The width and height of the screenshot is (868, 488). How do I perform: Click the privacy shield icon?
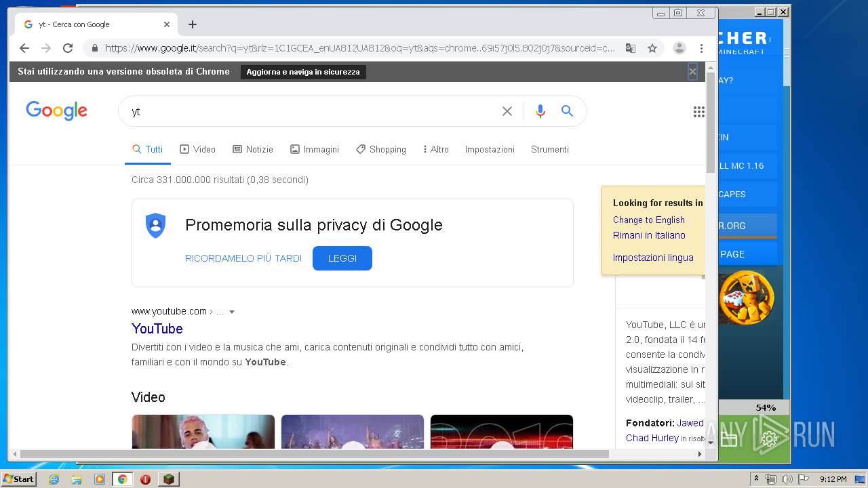point(156,225)
